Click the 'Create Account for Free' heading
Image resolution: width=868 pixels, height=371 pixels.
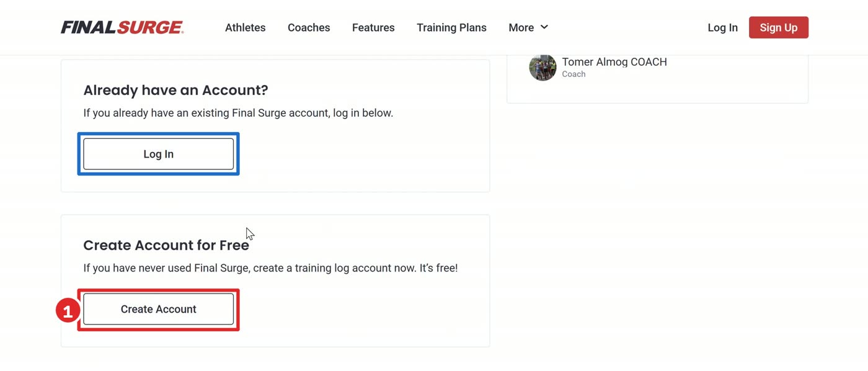(166, 245)
